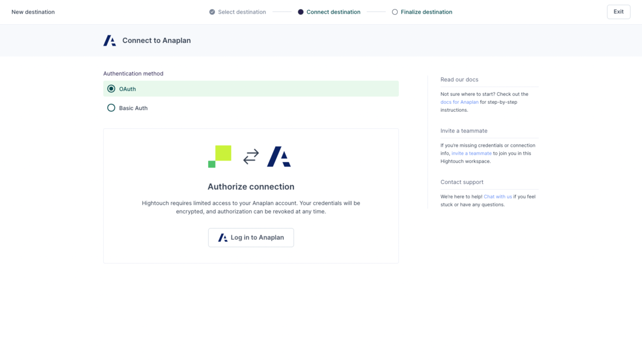Screen dimensions: 642x364
Task: Click the filled dot for Connect destination step
Action: coord(300,12)
